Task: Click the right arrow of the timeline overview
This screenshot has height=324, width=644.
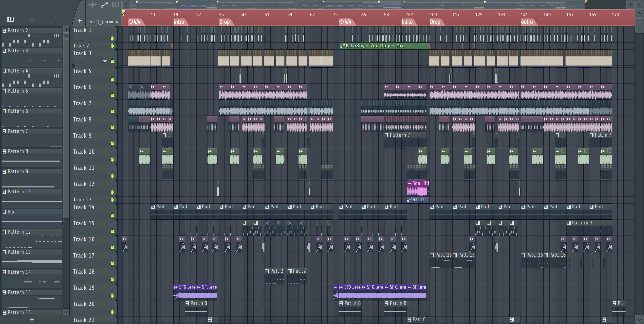Action: coord(631,4)
